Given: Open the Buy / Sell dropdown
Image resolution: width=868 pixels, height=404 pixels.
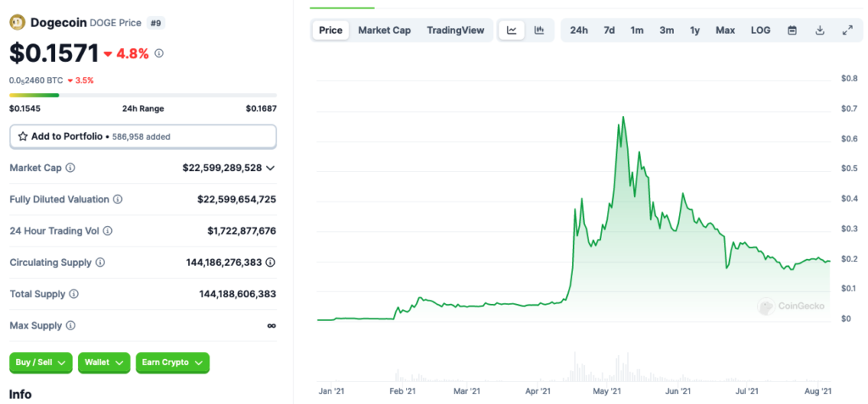Looking at the screenshot, I should (x=41, y=362).
